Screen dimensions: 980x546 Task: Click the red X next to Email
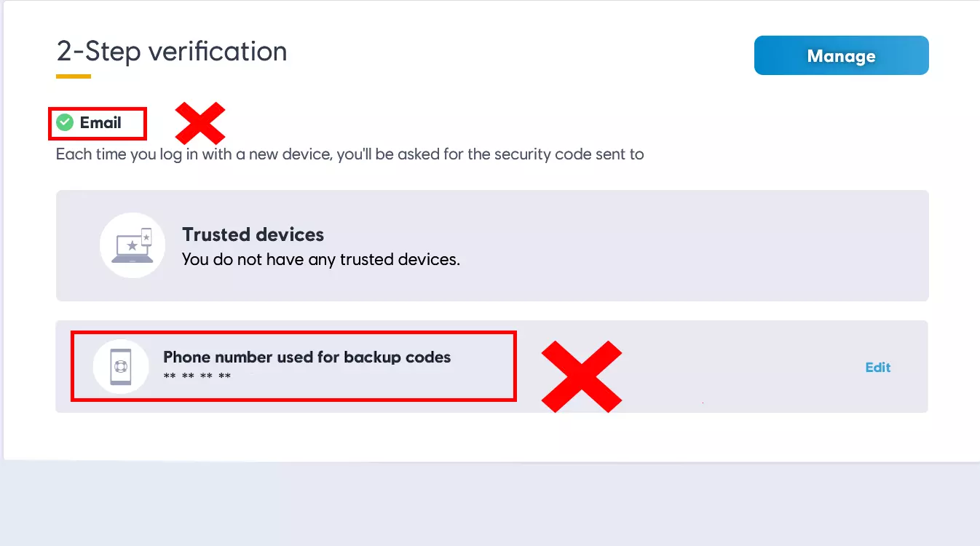point(200,123)
